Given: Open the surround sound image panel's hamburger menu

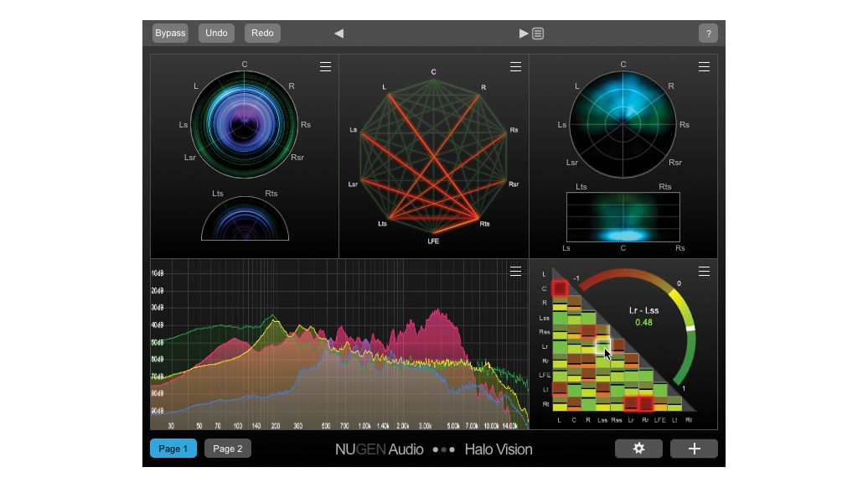Looking at the screenshot, I should click(x=325, y=67).
